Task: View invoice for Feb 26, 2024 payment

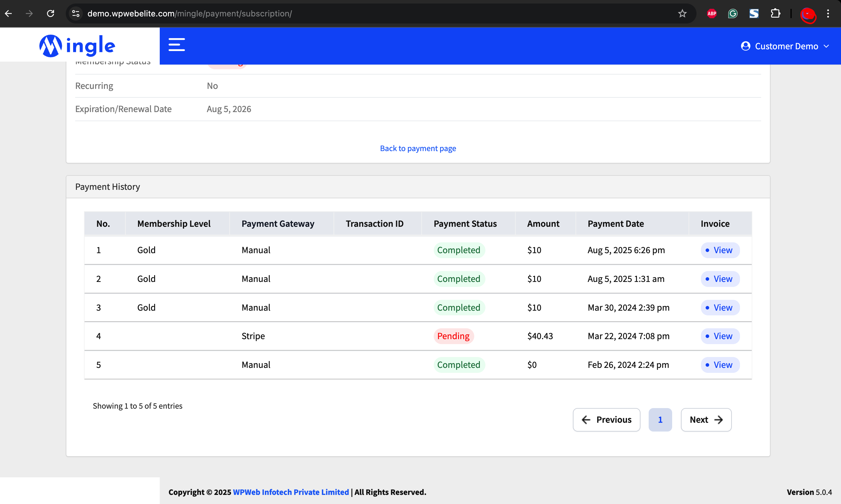Action: tap(720, 365)
